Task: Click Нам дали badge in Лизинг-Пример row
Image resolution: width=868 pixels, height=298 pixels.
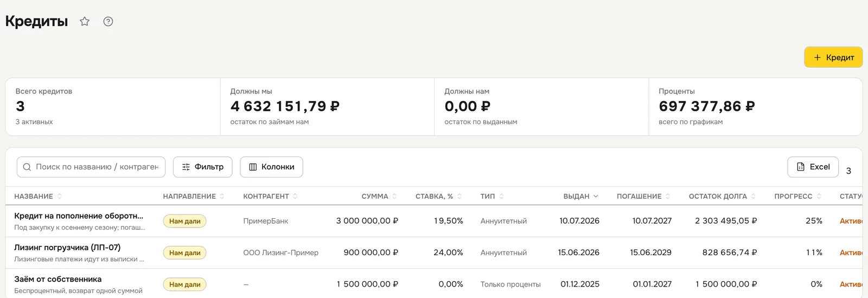Action: (x=184, y=253)
